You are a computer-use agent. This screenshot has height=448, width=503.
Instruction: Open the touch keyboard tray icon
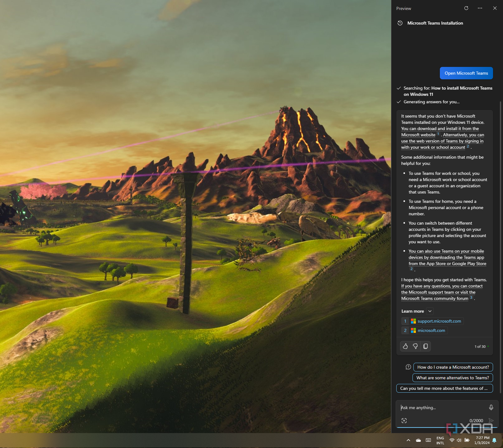(x=428, y=440)
